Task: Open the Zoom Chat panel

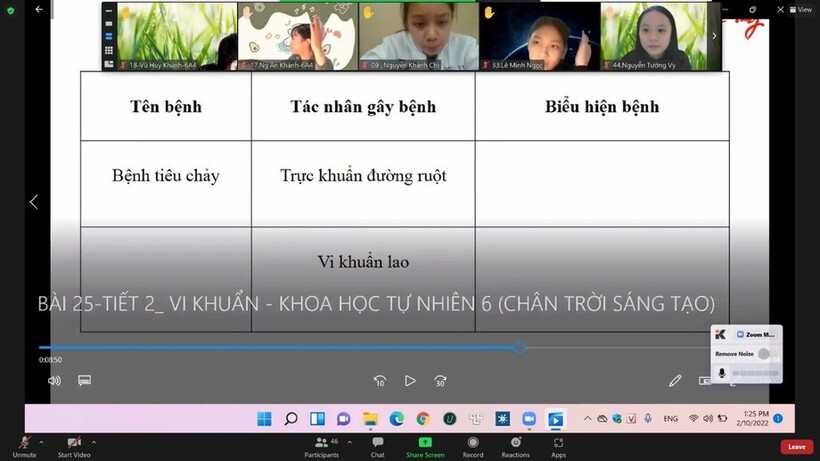Action: coord(377,443)
